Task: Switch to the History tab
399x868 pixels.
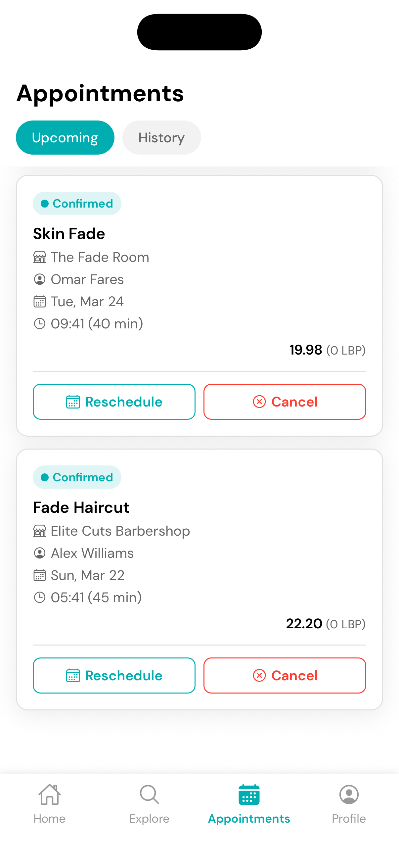Action: (x=161, y=137)
